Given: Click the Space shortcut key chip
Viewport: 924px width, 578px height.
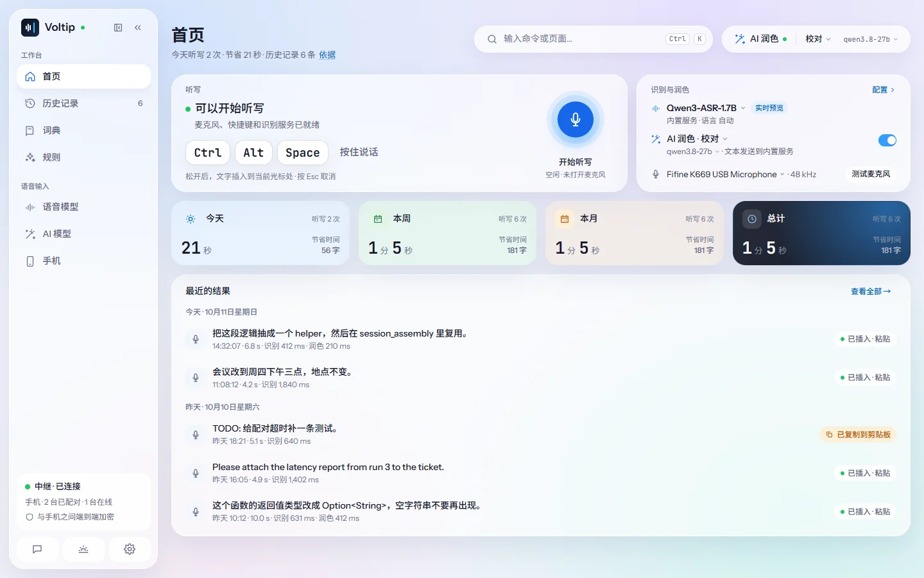Looking at the screenshot, I should (303, 153).
